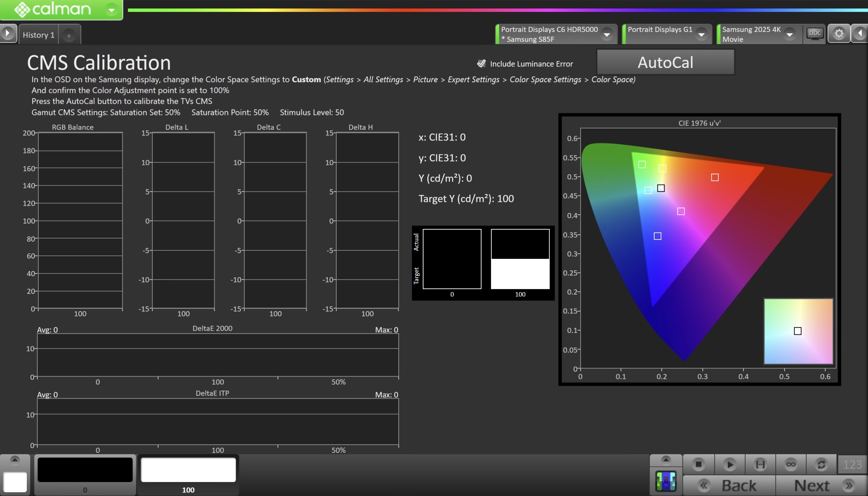Image resolution: width=868 pixels, height=496 pixels.
Task: Open the DDC display control icon
Action: click(814, 34)
